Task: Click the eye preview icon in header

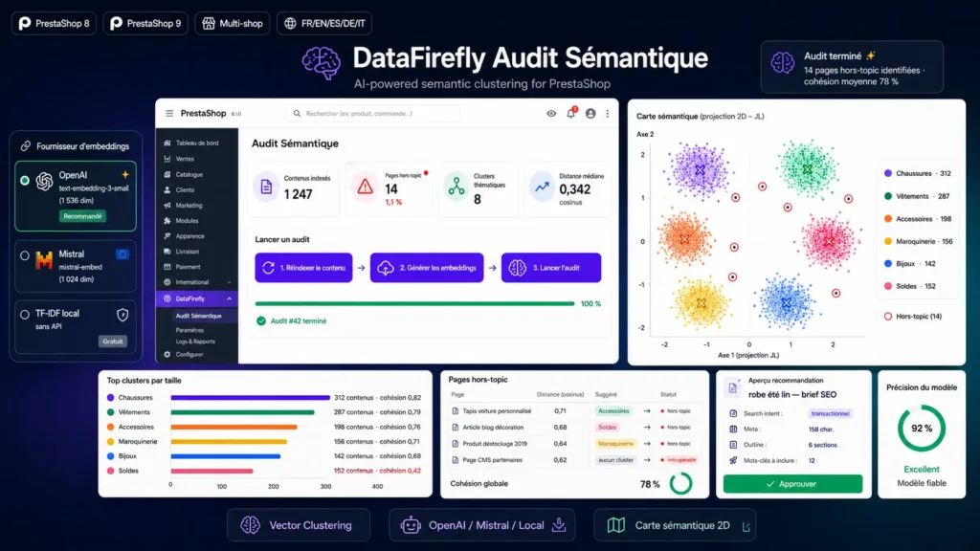Action: coord(551,113)
